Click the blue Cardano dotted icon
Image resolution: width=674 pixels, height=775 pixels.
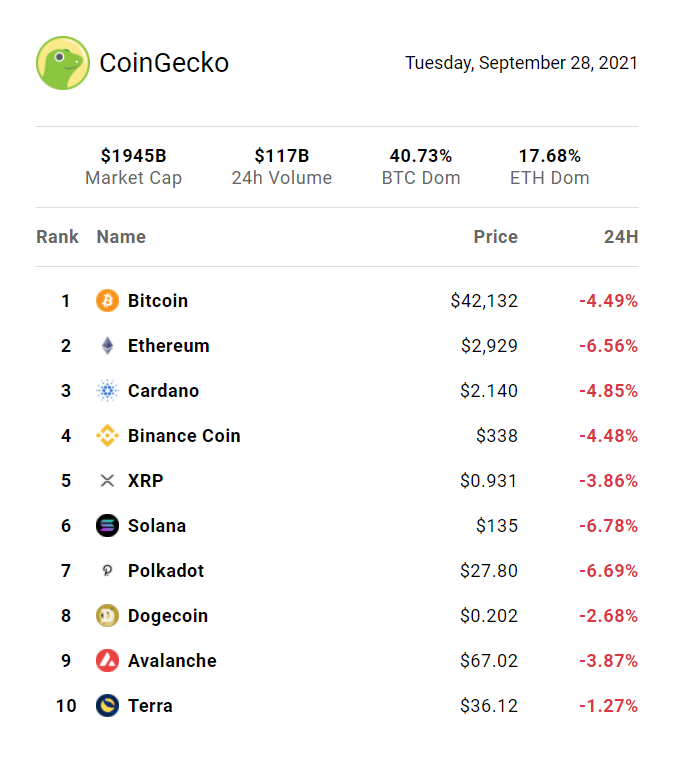107,391
